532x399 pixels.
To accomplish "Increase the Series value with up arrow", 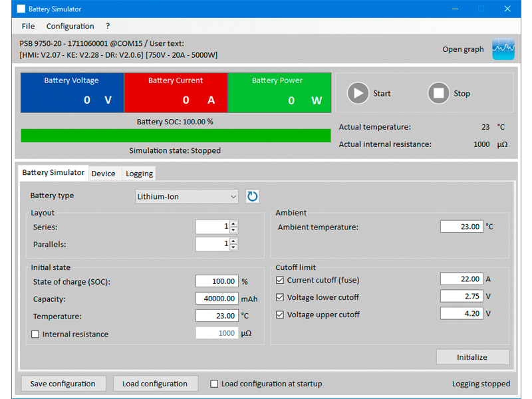I will click(233, 223).
